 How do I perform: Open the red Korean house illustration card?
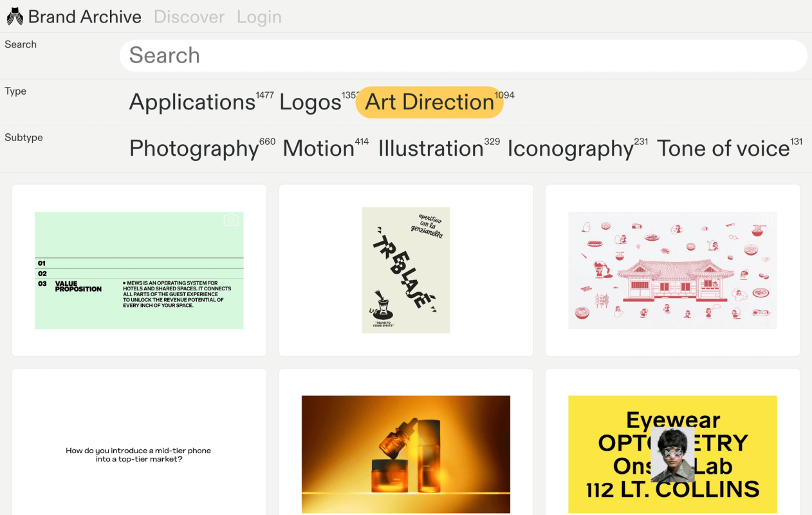point(672,270)
